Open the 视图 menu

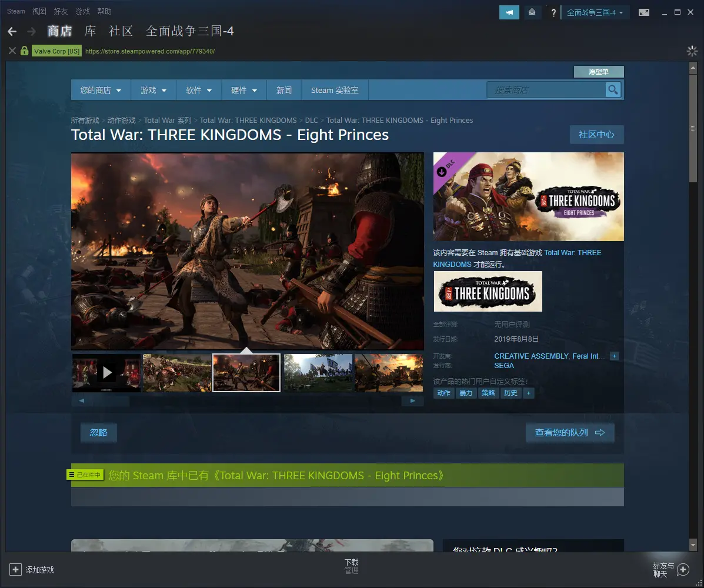click(39, 11)
